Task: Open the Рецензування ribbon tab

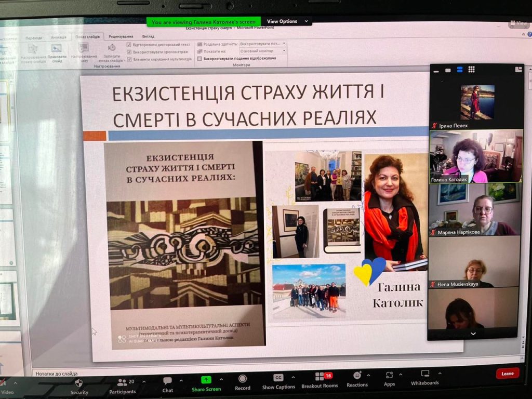Action: [121, 36]
